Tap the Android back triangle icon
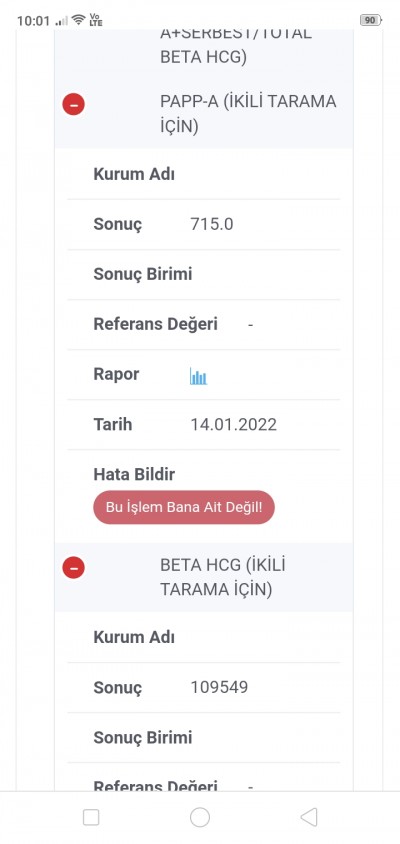This screenshot has height=844, width=400. [x=308, y=817]
